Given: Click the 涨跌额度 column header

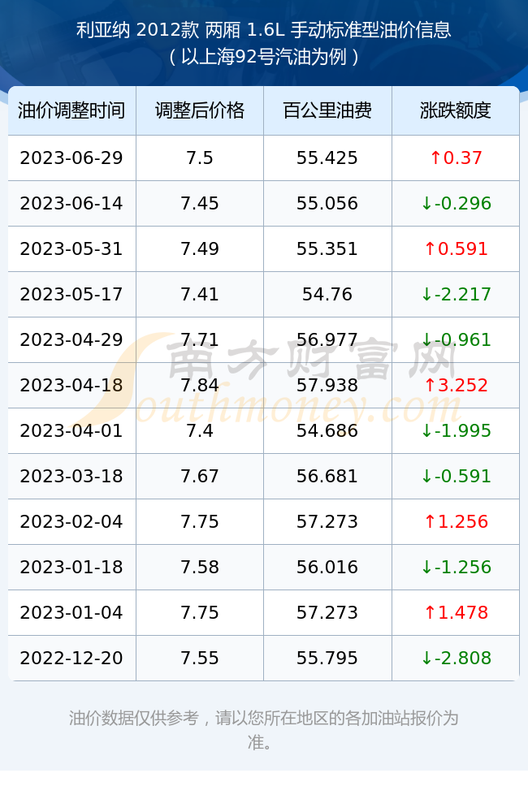Looking at the screenshot, I should 456,110.
